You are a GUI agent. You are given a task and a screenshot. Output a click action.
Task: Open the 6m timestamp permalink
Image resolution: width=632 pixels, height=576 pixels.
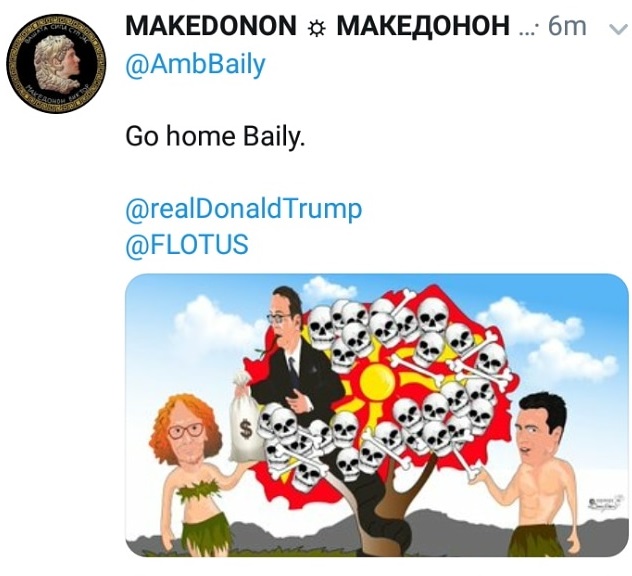[x=567, y=26]
